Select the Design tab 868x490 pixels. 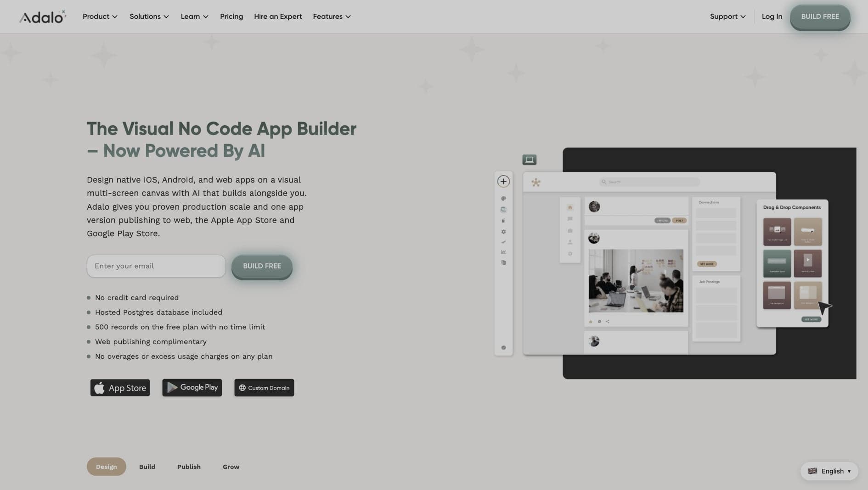point(107,467)
